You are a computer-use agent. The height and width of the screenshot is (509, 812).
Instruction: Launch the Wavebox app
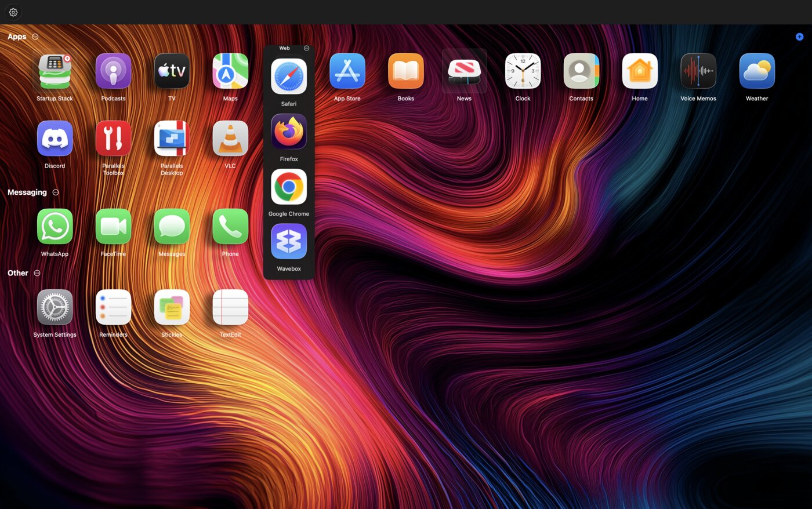289,242
